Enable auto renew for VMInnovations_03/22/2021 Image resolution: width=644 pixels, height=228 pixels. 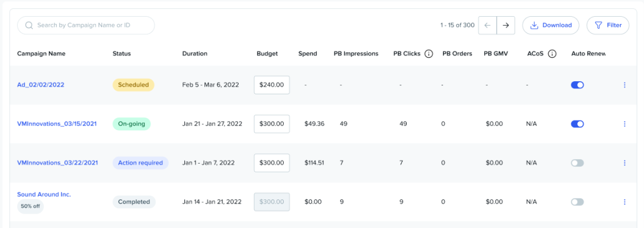pyautogui.click(x=577, y=163)
